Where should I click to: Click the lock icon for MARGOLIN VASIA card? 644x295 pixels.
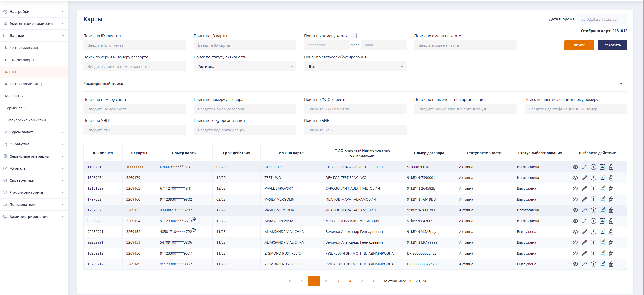pyautogui.click(x=611, y=221)
